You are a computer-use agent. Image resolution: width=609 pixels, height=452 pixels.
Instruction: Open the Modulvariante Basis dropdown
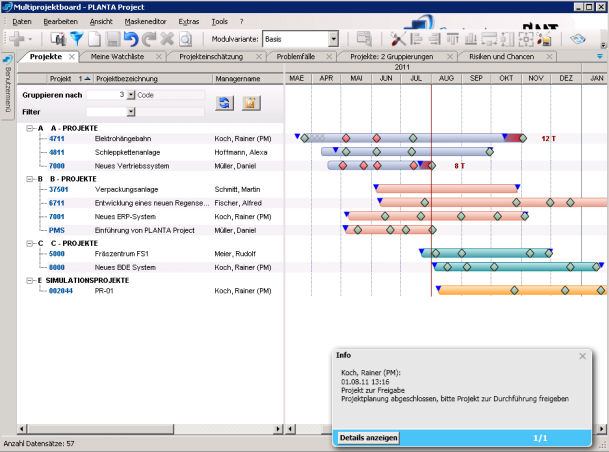[x=333, y=39]
